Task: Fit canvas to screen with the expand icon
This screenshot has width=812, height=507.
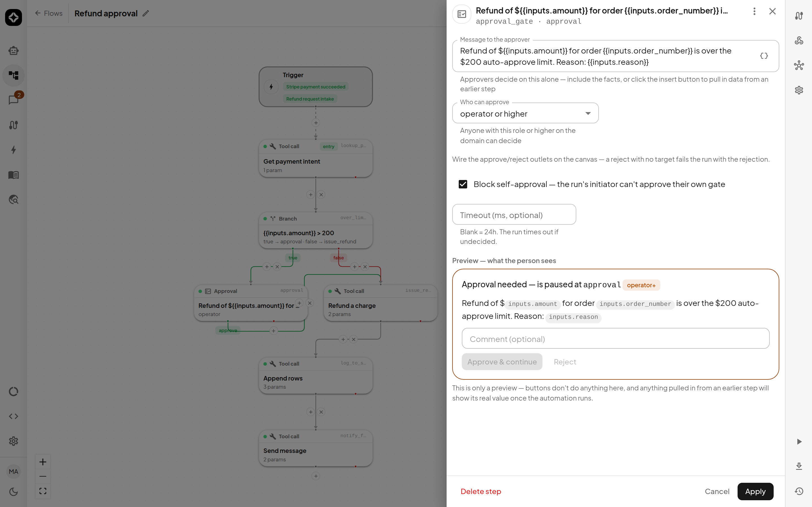Action: (43, 491)
